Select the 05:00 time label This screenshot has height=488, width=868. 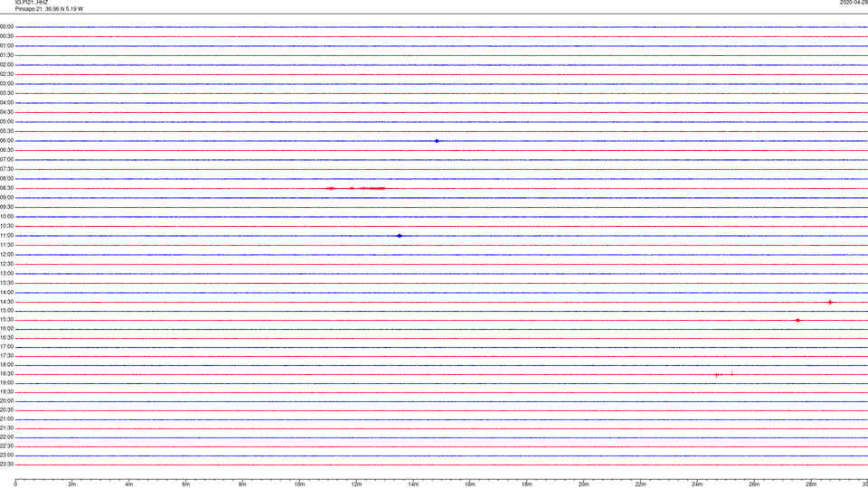tap(6, 122)
